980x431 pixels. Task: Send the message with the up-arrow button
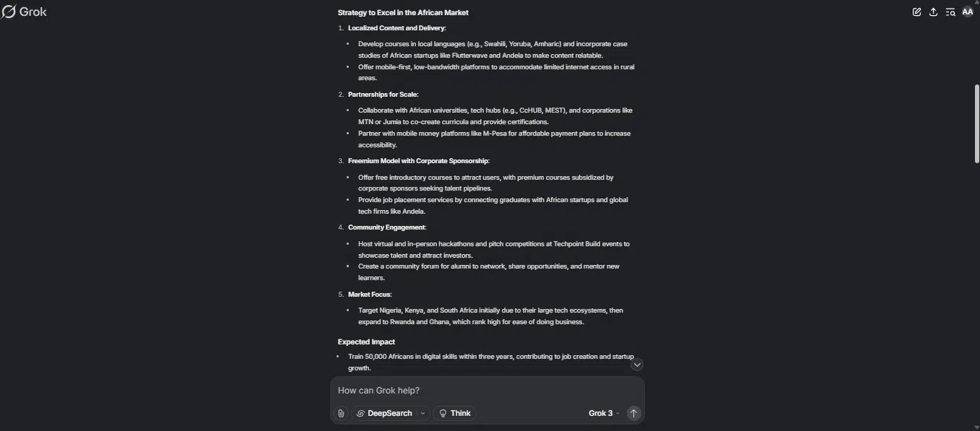pyautogui.click(x=633, y=413)
